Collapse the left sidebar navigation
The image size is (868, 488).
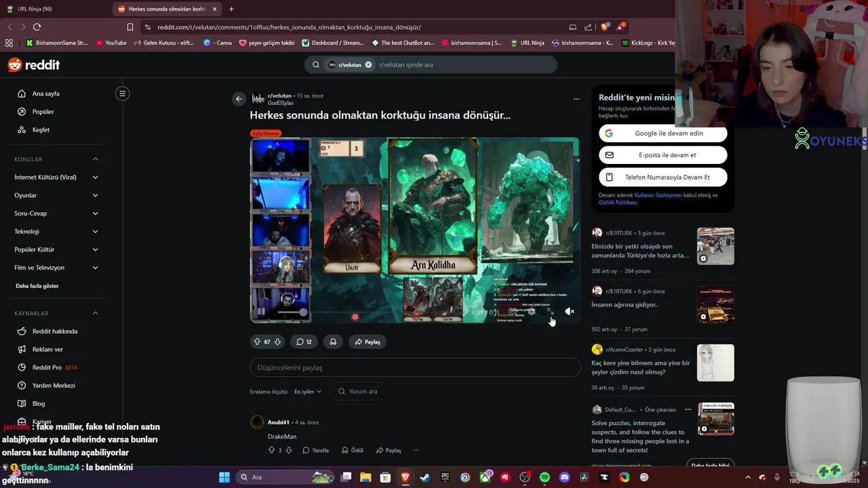click(x=122, y=94)
